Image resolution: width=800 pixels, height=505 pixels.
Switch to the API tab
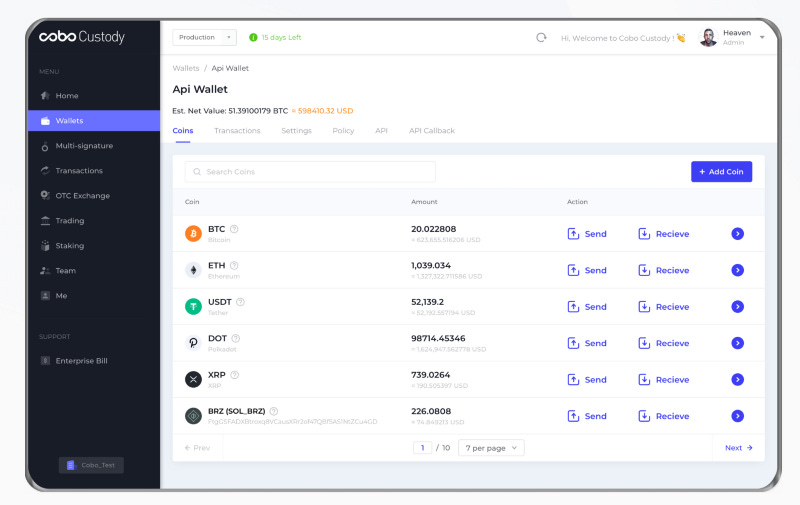click(381, 131)
